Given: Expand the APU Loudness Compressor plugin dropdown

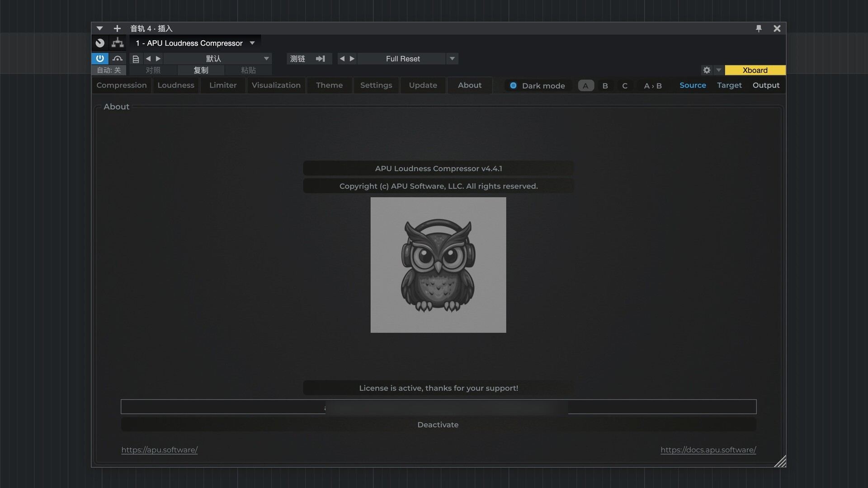Looking at the screenshot, I should [x=252, y=43].
